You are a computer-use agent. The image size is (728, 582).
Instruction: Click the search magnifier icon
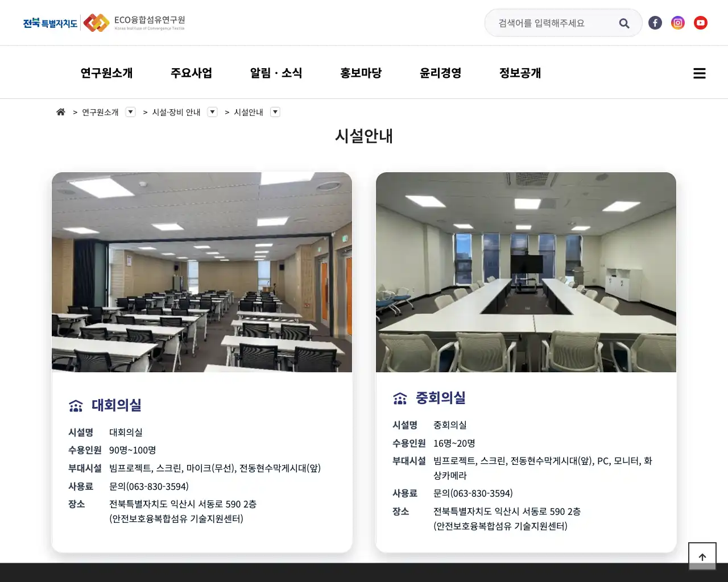(624, 23)
